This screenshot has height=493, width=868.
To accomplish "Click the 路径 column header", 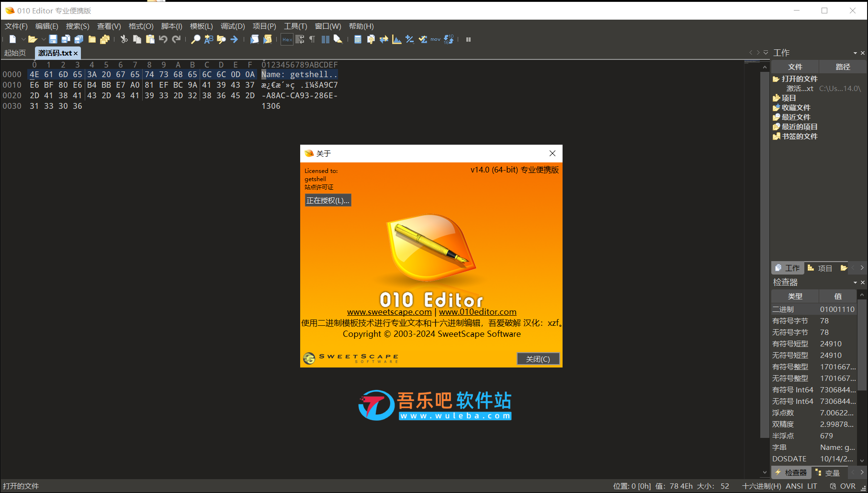I will tap(843, 67).
